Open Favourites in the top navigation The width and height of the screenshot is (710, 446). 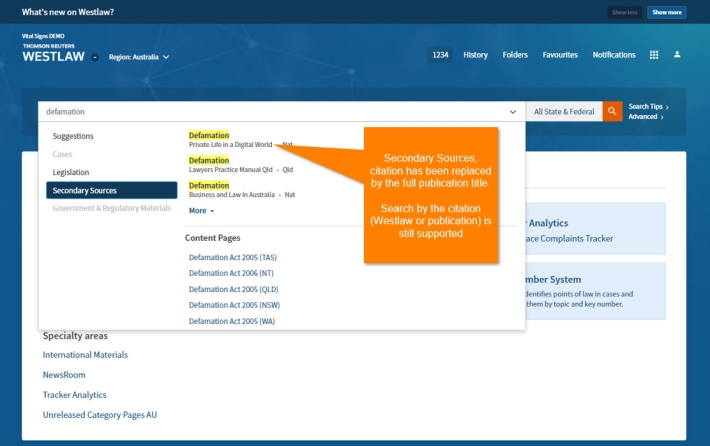point(560,55)
